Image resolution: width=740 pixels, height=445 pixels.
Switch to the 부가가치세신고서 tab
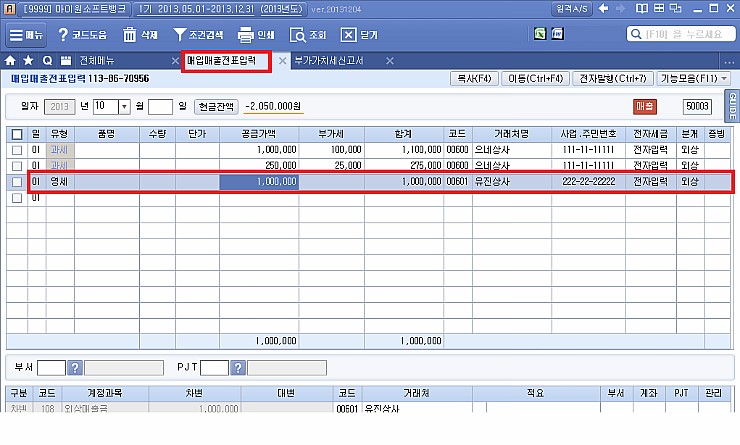[x=329, y=61]
